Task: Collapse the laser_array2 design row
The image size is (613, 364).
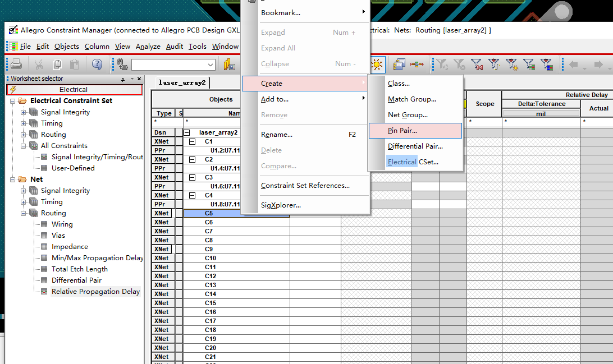Action: (187, 133)
